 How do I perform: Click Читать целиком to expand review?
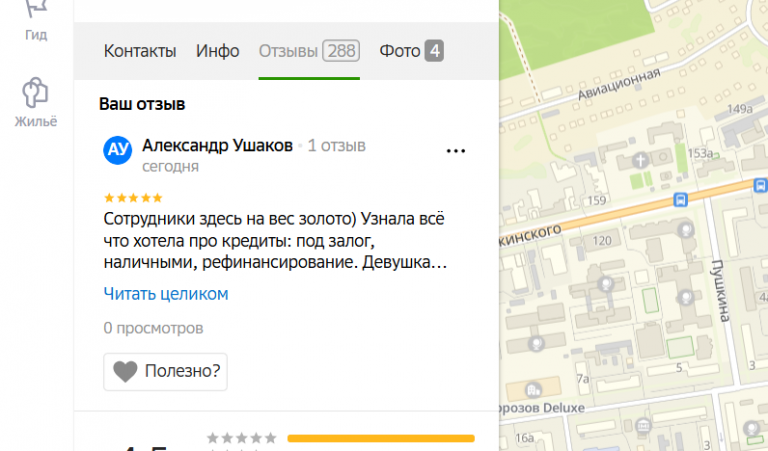[166, 294]
